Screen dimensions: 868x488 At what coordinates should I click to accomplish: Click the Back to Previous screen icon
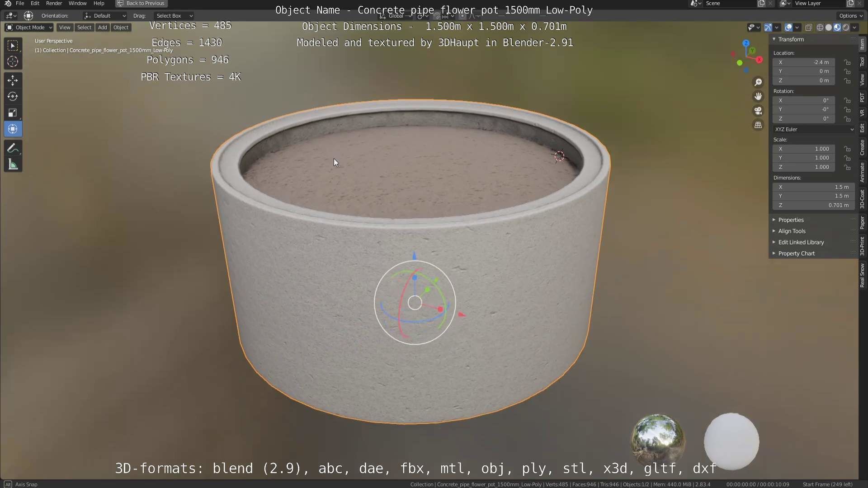pos(120,3)
